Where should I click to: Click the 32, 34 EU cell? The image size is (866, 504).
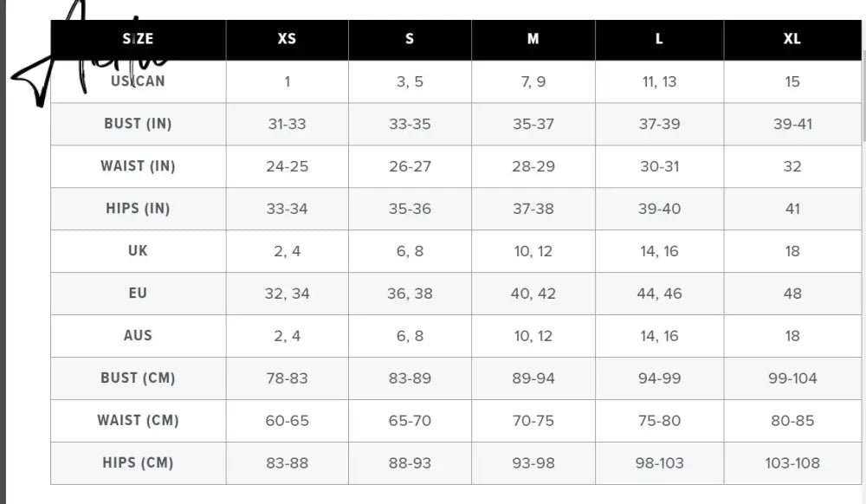(288, 293)
